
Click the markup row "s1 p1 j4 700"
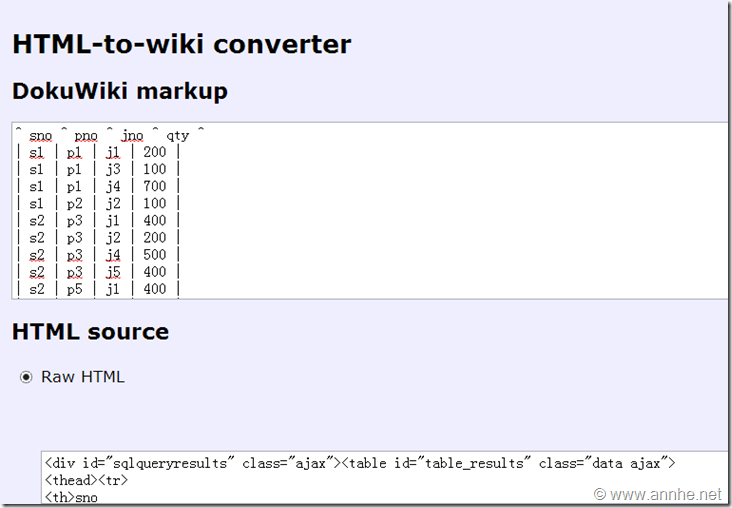point(98,186)
